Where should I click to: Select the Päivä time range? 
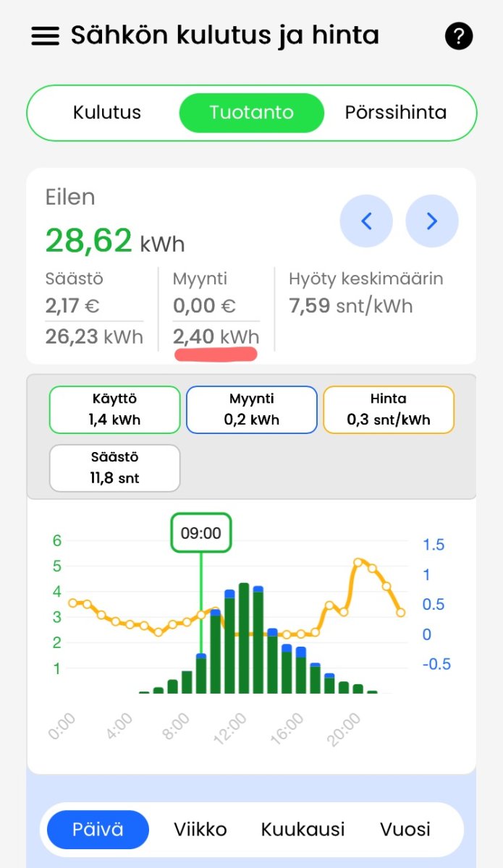(98, 830)
